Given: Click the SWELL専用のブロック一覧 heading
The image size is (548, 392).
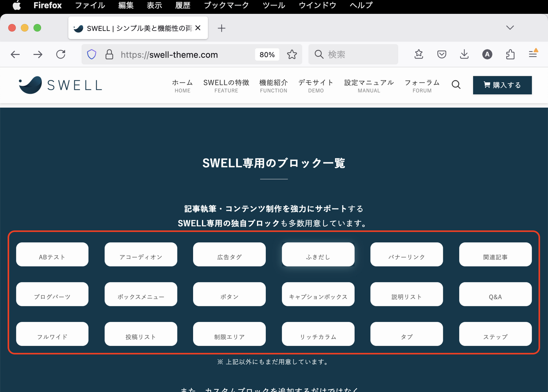Looking at the screenshot, I should [x=274, y=163].
